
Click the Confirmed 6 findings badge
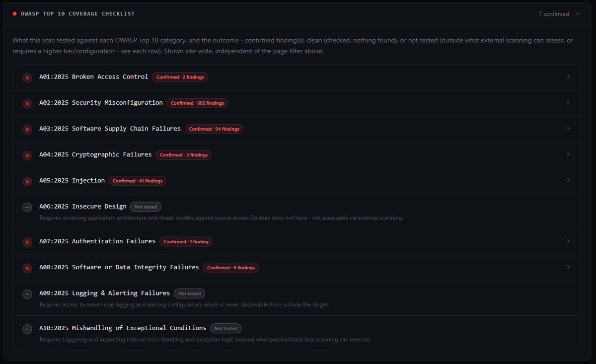tap(231, 268)
